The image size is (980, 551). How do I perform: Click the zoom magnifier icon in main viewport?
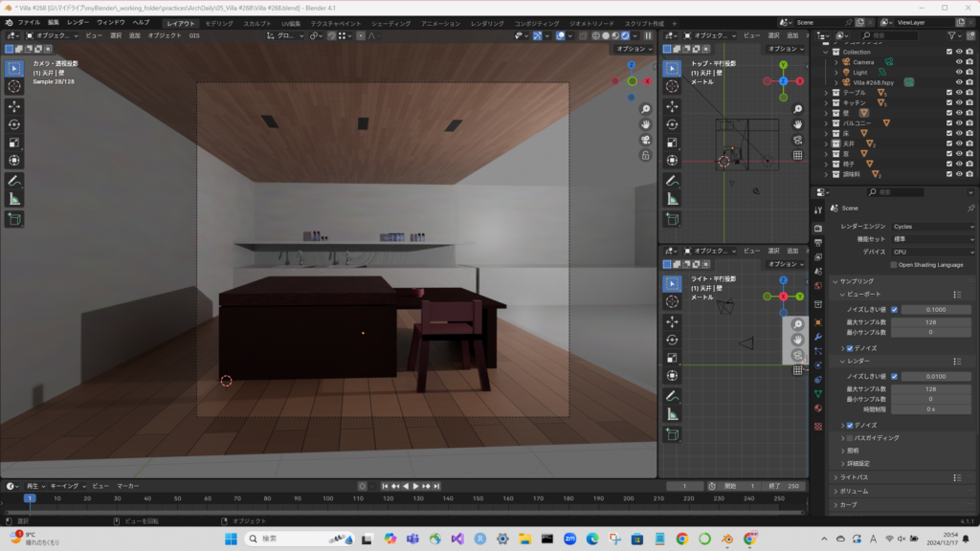[646, 109]
